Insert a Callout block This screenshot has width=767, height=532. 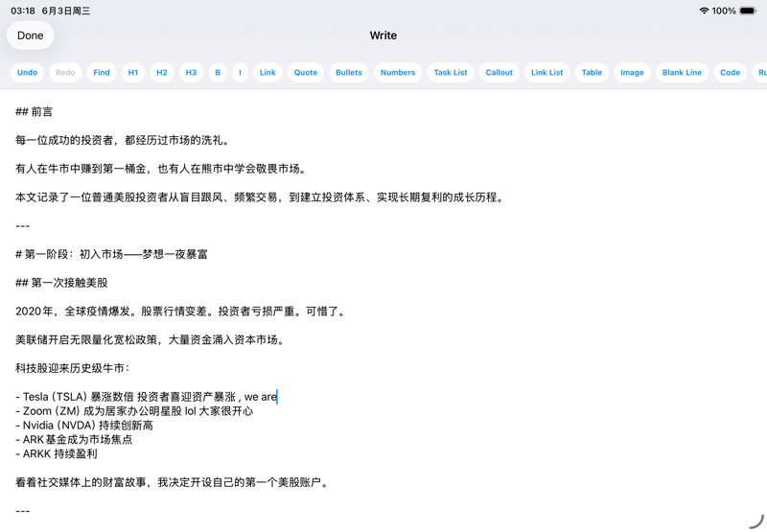[x=499, y=72]
